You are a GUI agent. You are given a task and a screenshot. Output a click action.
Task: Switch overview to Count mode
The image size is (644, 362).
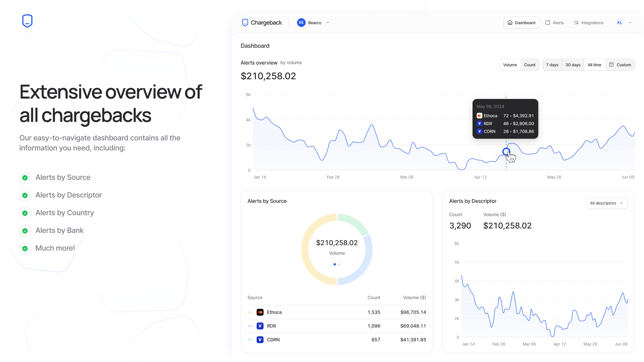(530, 65)
